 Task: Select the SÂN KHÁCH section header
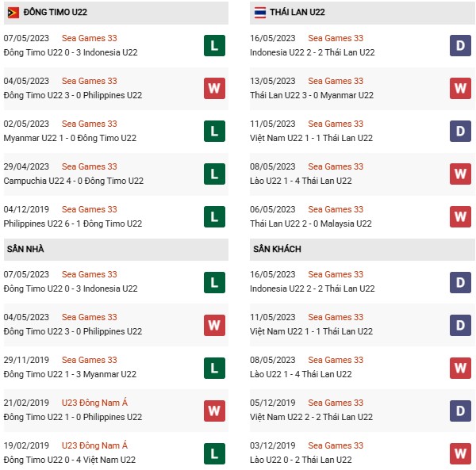(277, 249)
